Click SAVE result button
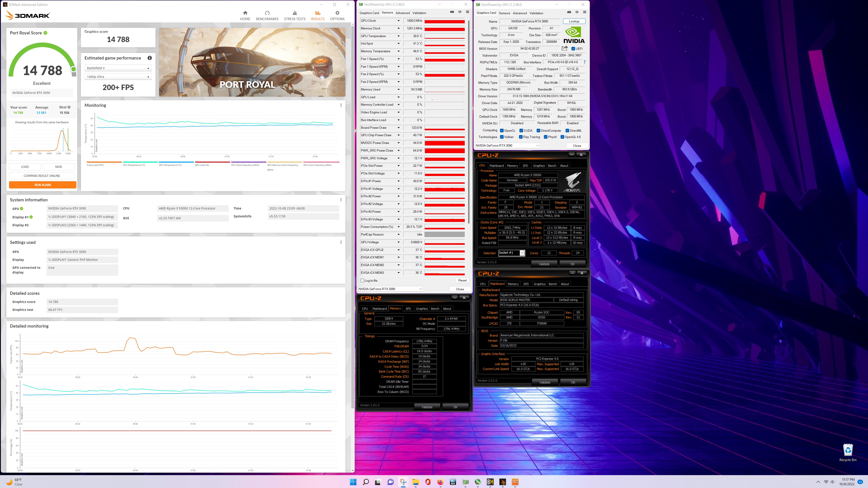Screen dimensions: 868x488 tap(59, 167)
